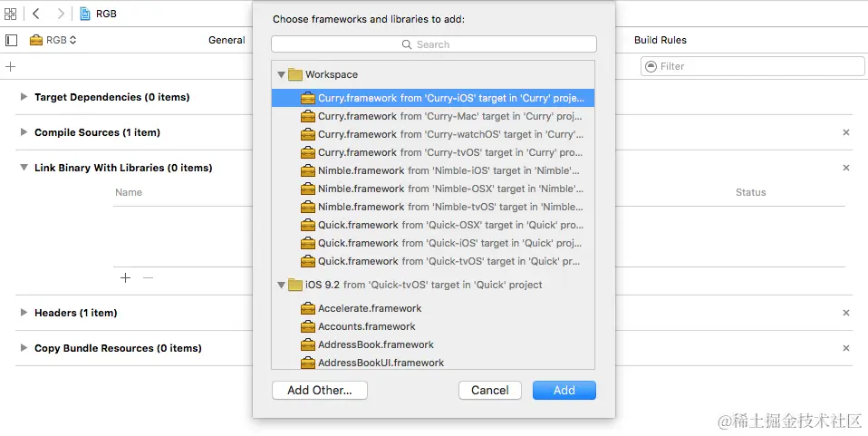Click the RGB project file icon

(x=84, y=14)
